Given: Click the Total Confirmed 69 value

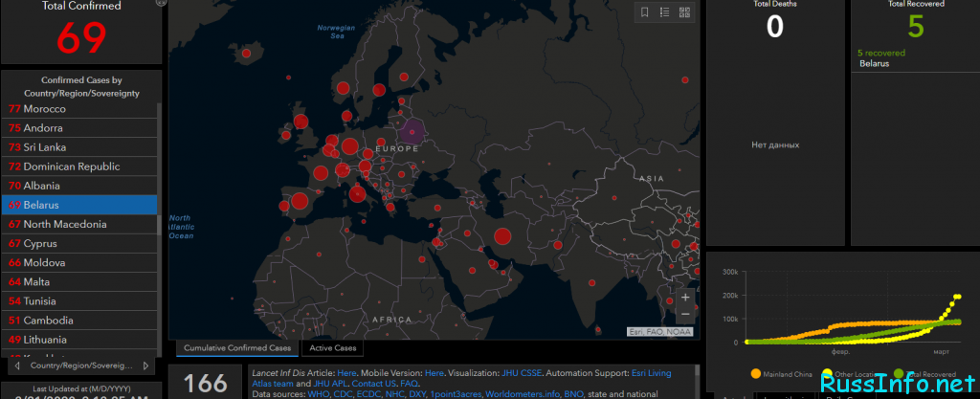Looking at the screenshot, I should click(x=81, y=37).
